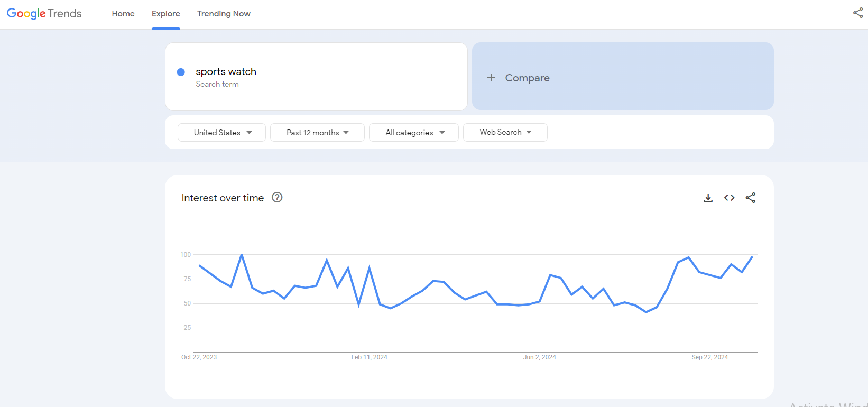Open the Web Search type dropdown

point(505,132)
